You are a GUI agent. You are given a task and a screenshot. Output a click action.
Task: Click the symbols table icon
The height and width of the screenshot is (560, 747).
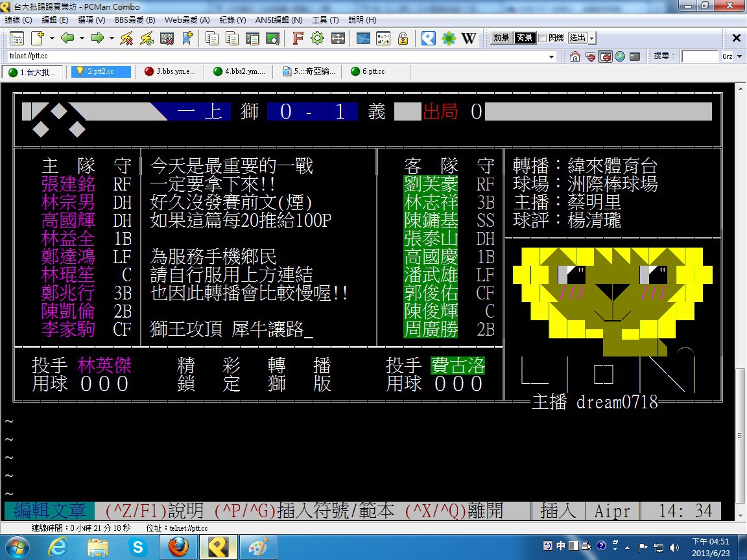pyautogui.click(x=383, y=38)
